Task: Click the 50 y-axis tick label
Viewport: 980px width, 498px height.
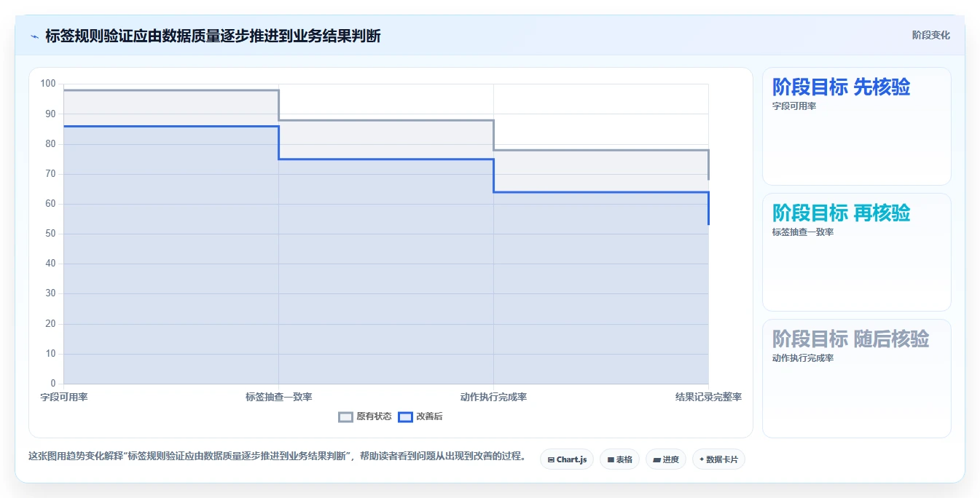Action: click(50, 234)
